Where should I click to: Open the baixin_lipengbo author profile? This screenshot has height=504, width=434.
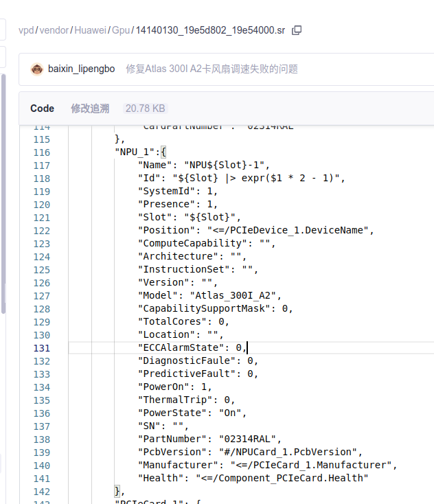(81, 69)
